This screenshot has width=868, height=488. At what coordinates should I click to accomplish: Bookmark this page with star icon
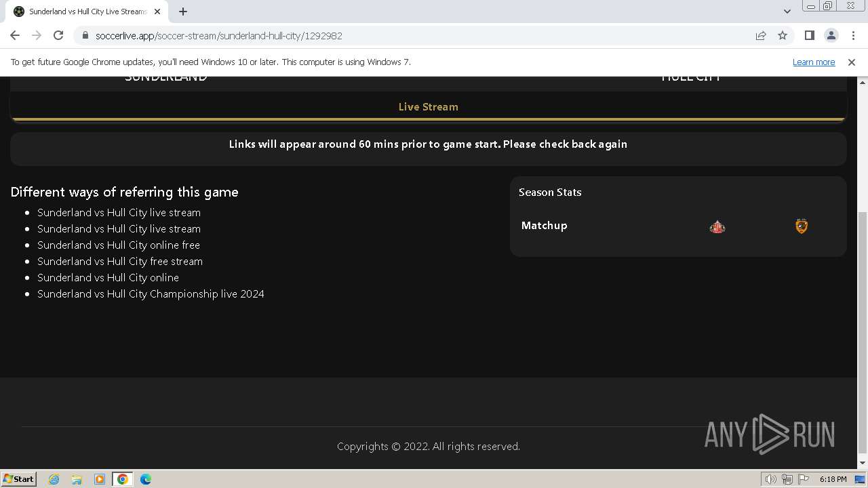pyautogui.click(x=783, y=35)
